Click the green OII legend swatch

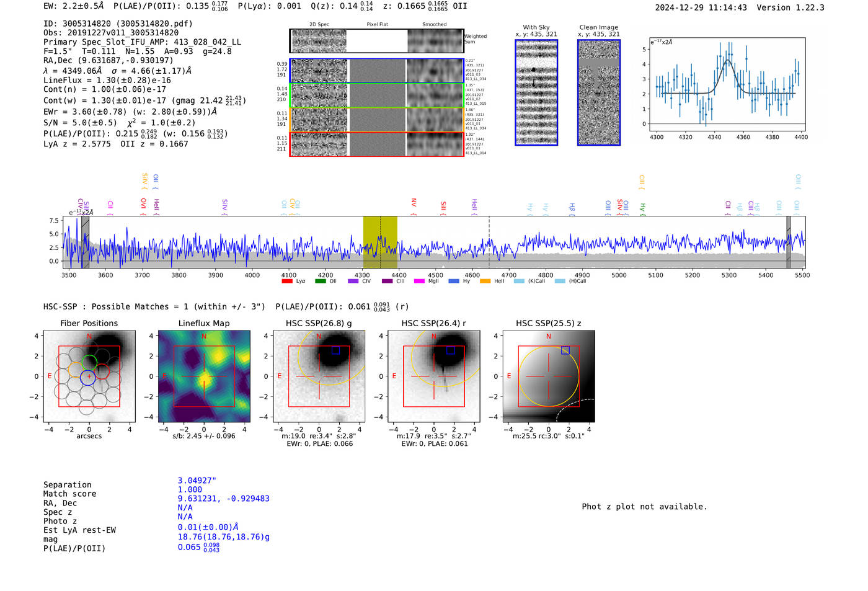(x=320, y=282)
